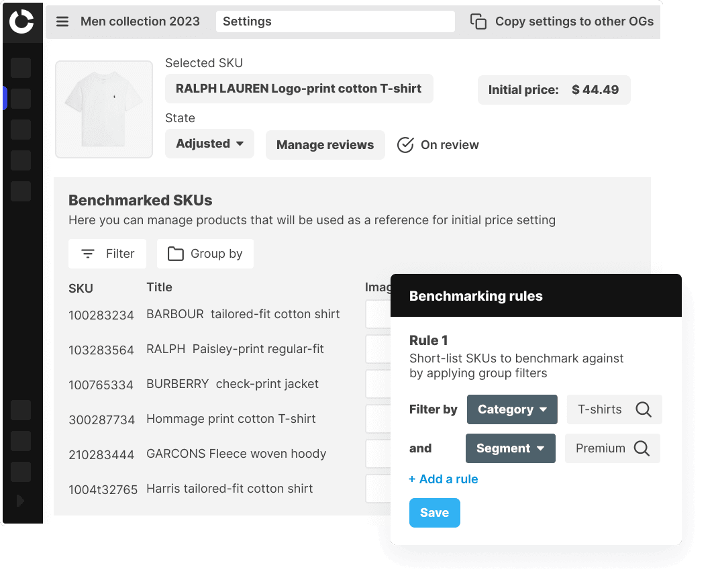Screen dimensions: 714x588
Task: Click the Add a rule link
Action: pos(444,479)
